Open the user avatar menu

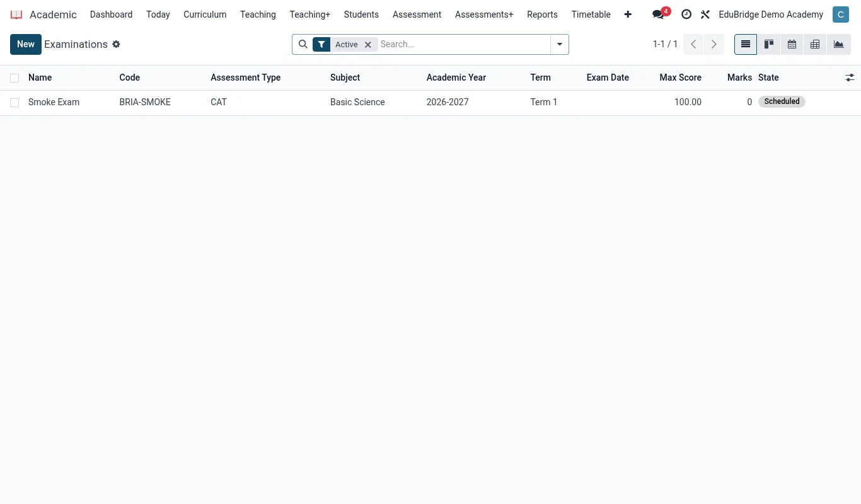(x=841, y=14)
